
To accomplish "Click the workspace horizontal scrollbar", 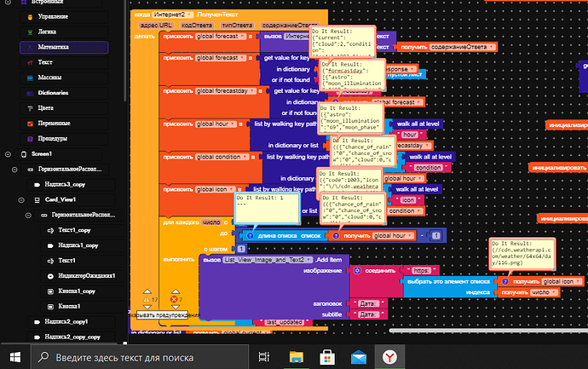I will [488, 331].
